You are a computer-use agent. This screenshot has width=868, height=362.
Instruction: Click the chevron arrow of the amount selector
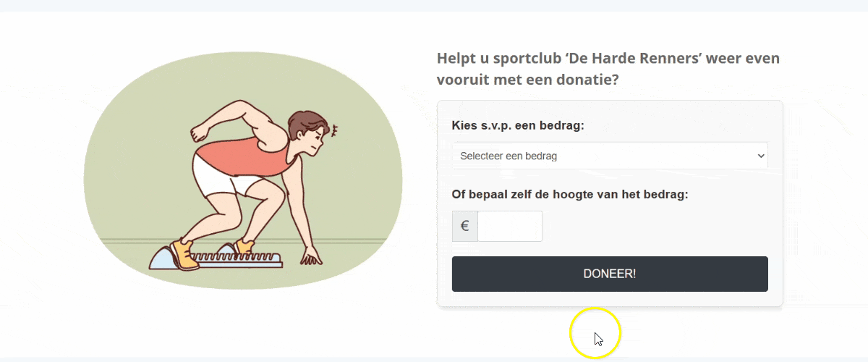coord(760,156)
